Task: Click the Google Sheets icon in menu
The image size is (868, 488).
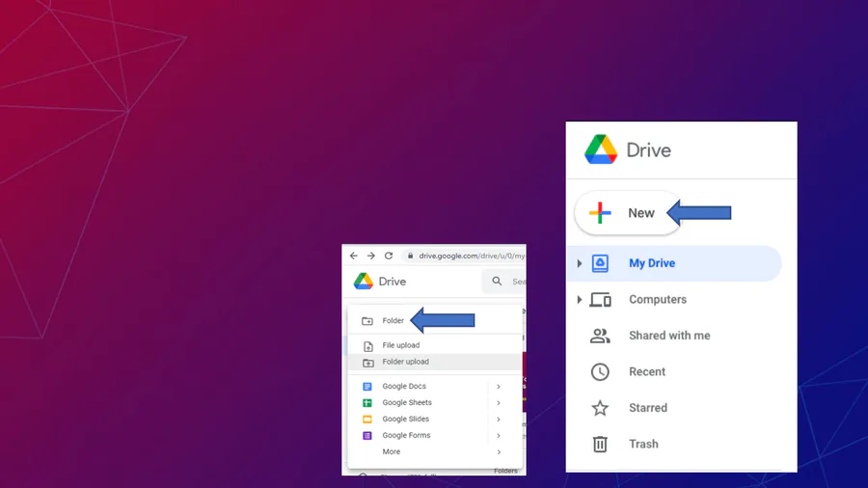Action: tap(367, 403)
